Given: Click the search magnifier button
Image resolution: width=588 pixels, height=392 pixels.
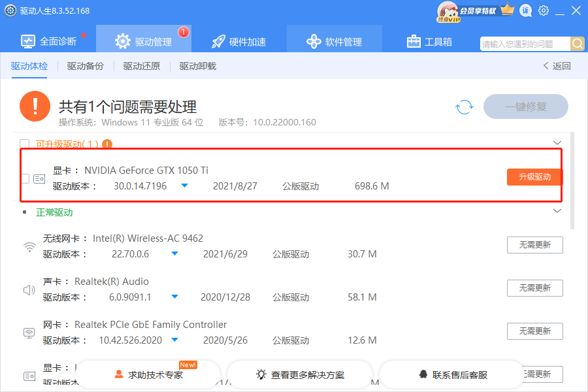Looking at the screenshot, I should click(578, 44).
